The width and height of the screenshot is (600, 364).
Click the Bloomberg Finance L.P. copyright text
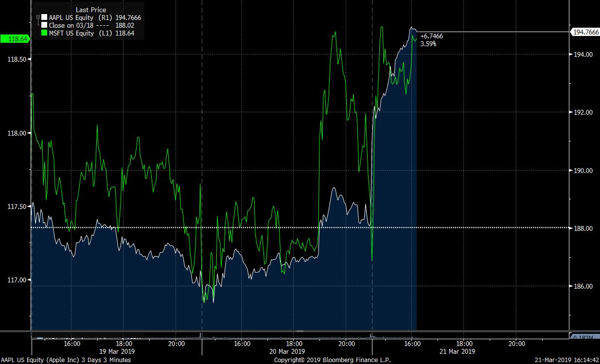coord(333,360)
